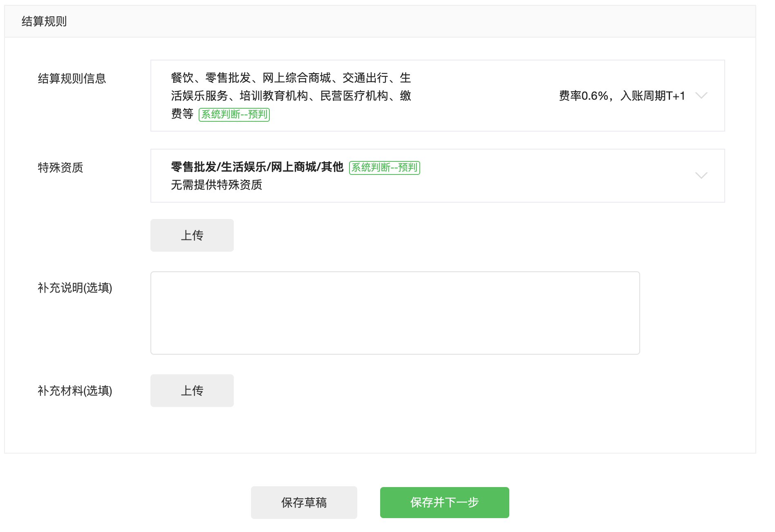Click the 结算规则 section header
Screen dimensions: 775x532
44,21
